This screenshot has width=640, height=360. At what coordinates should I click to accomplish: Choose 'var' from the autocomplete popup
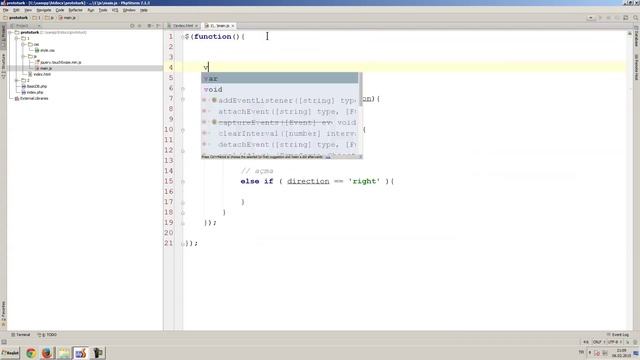pos(280,78)
